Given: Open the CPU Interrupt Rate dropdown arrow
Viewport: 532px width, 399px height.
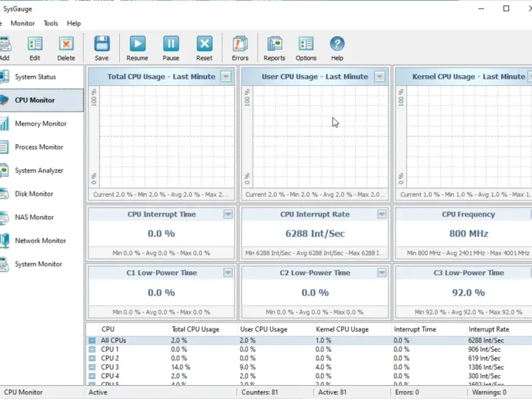Looking at the screenshot, I should click(382, 214).
